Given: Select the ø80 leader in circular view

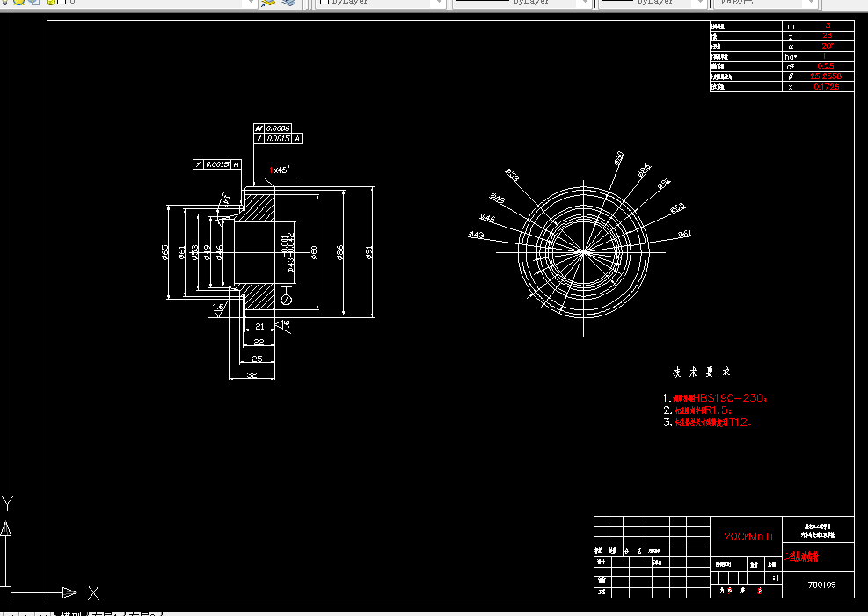Looking at the screenshot, I should click(619, 158).
